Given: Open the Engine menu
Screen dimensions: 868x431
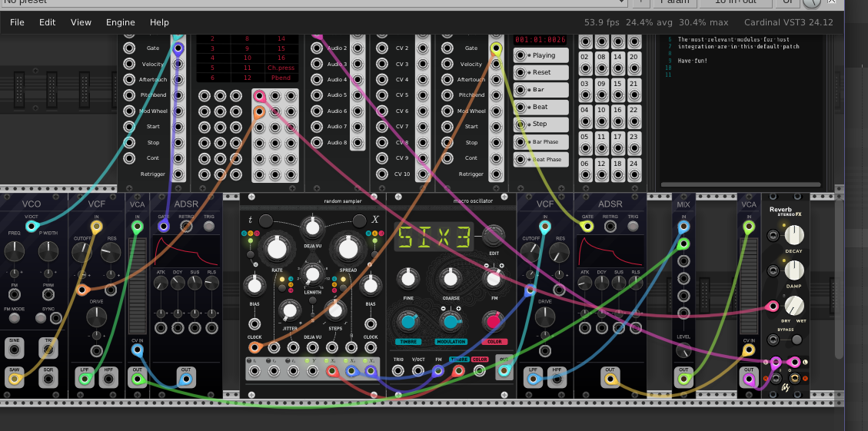Looking at the screenshot, I should (120, 22).
